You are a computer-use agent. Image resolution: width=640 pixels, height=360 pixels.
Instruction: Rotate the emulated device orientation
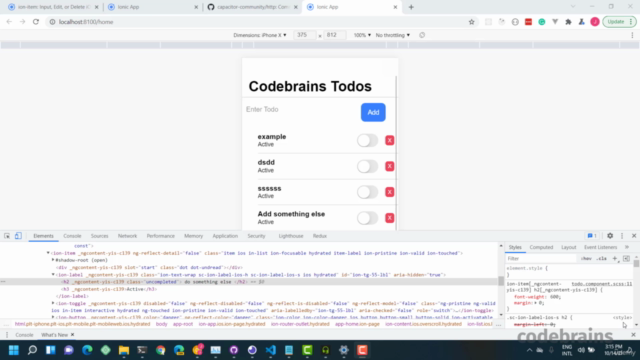422,35
